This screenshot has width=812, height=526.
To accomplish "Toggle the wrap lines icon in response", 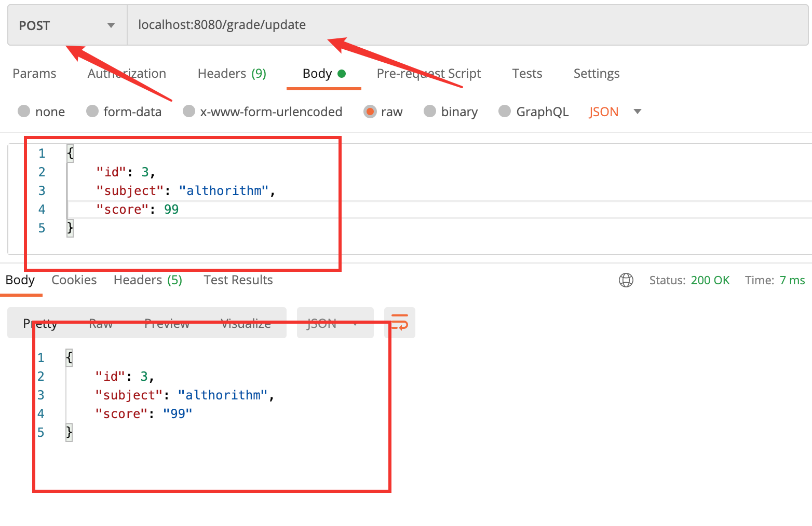I will pyautogui.click(x=399, y=323).
